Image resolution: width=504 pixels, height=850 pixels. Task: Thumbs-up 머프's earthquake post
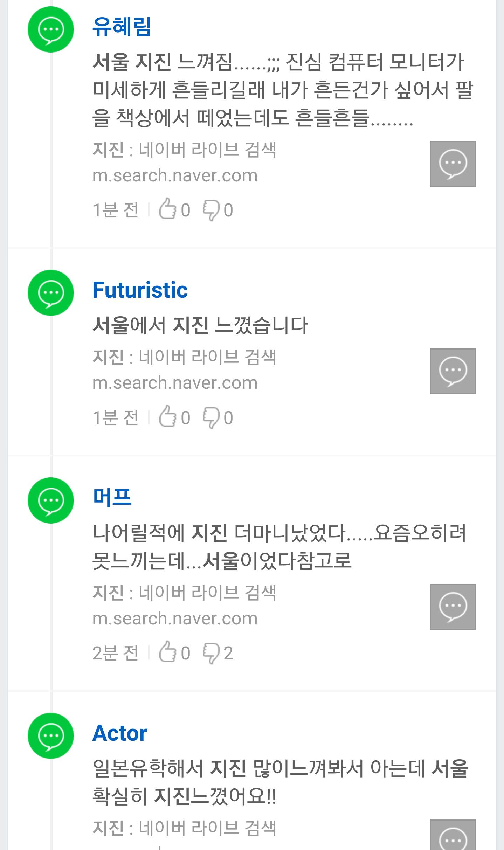pyautogui.click(x=168, y=652)
